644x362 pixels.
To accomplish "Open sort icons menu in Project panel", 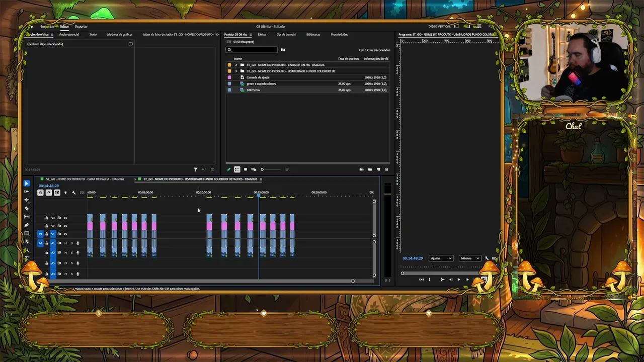I will pos(287,169).
